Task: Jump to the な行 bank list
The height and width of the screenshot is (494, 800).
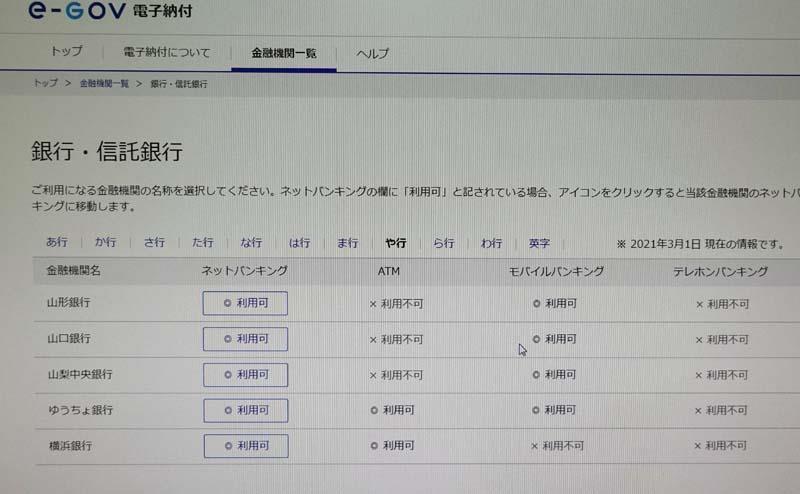Action: click(x=251, y=242)
